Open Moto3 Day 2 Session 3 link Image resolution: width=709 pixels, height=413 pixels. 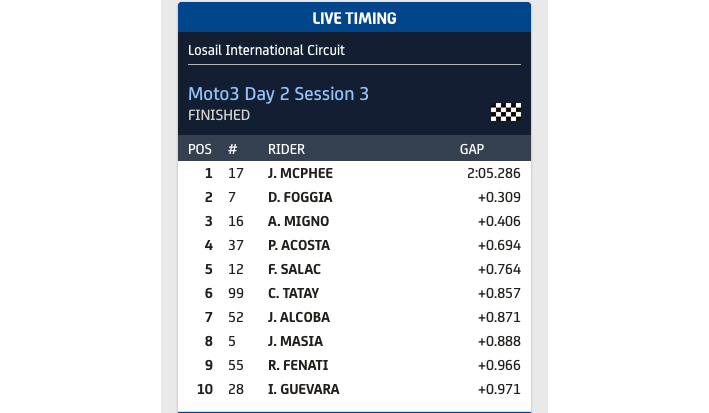(278, 94)
